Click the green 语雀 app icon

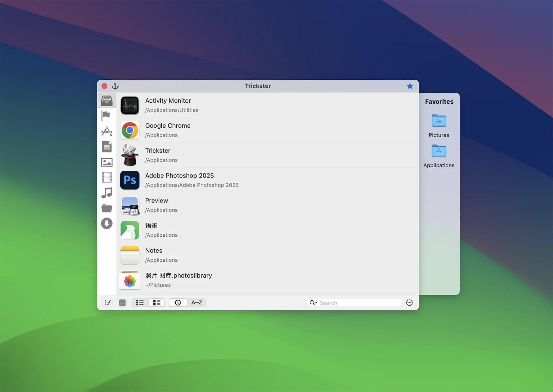[x=130, y=230]
